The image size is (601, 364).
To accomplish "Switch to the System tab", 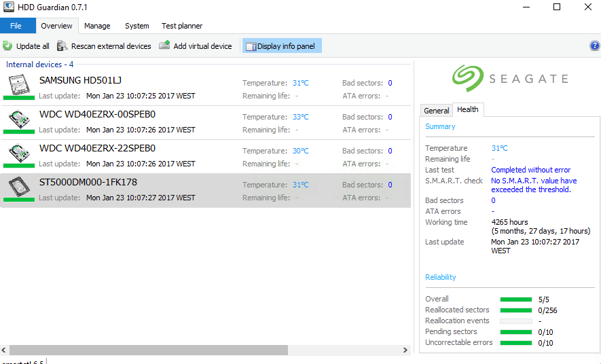I will pyautogui.click(x=136, y=26).
